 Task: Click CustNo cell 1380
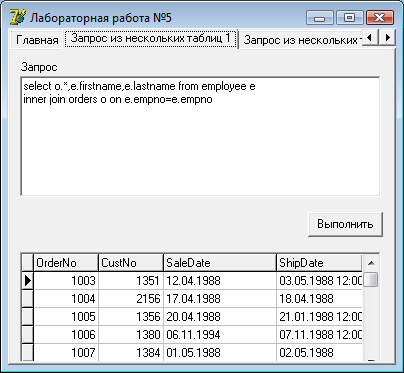[x=131, y=335]
